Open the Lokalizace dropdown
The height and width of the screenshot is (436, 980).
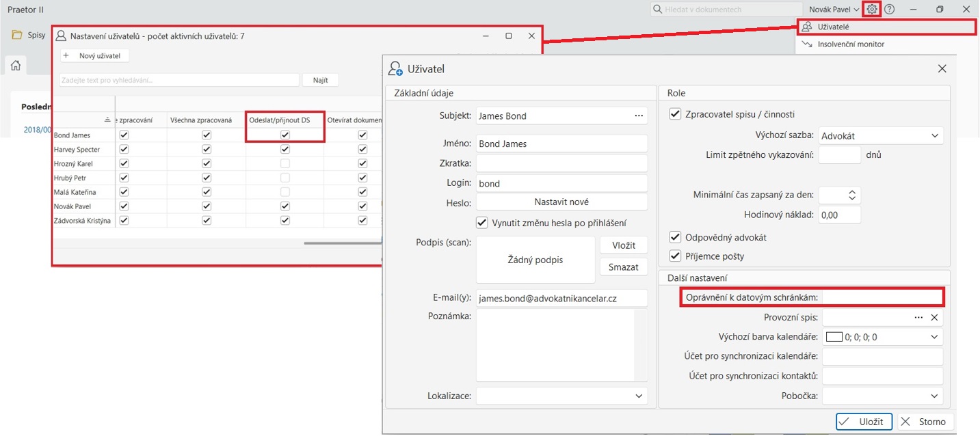click(639, 396)
